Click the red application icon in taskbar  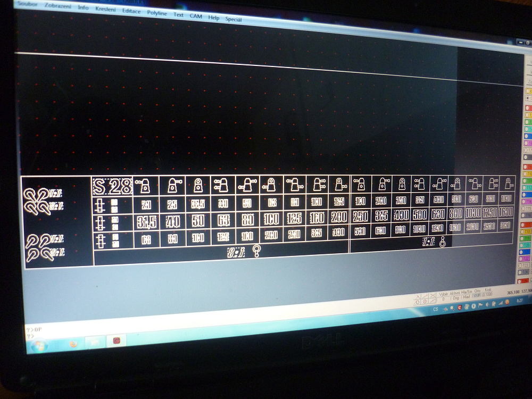(115, 340)
